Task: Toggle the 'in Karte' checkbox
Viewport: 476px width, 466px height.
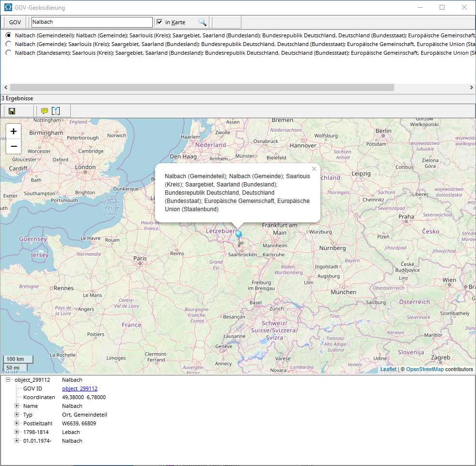Action: tap(159, 22)
